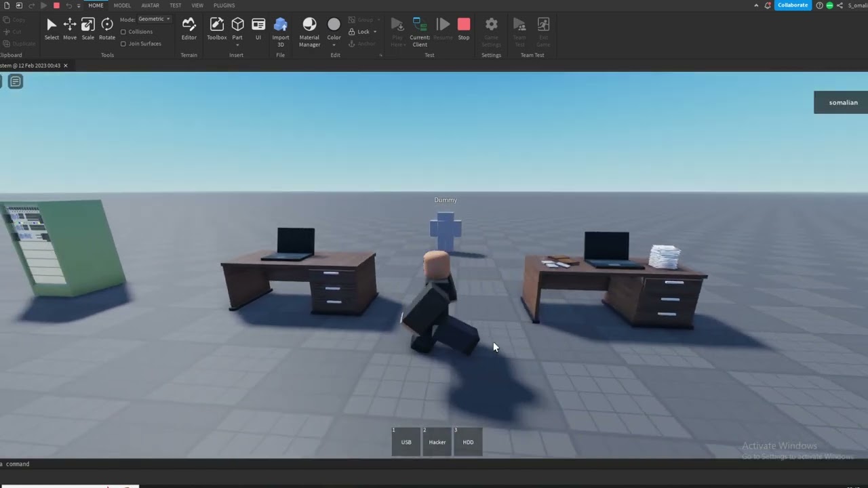Screen dimensions: 868x488
Task: Click the green status circle icon
Action: click(829, 5)
